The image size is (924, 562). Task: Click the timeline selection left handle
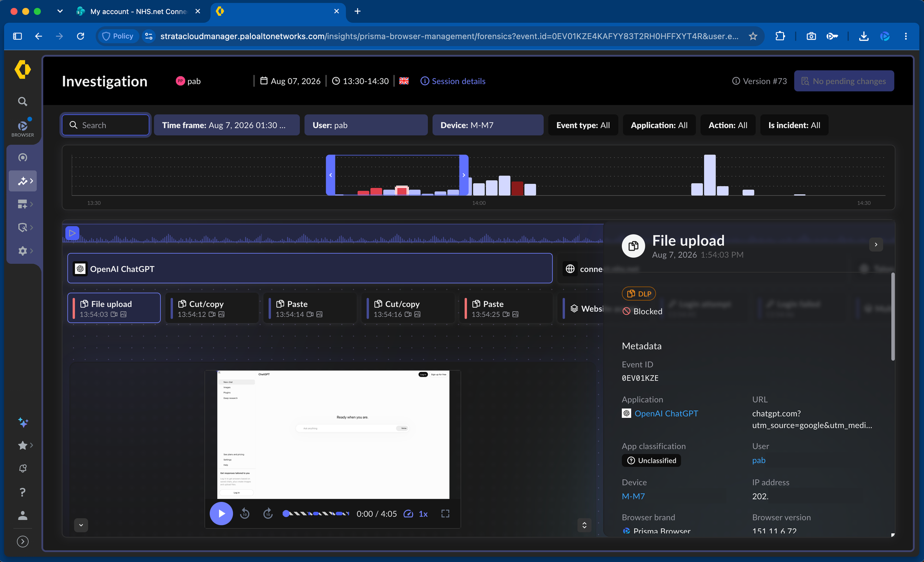tap(330, 175)
